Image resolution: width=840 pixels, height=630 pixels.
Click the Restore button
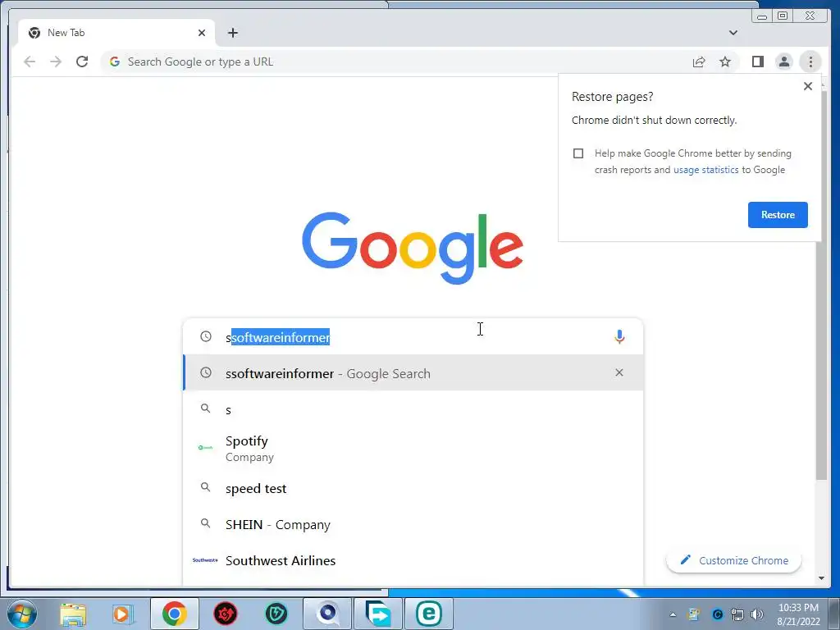778,215
